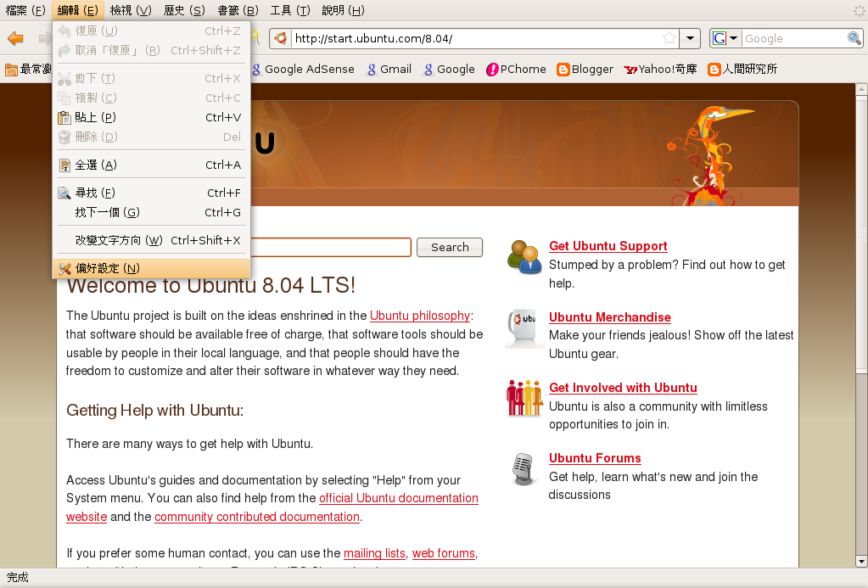This screenshot has height=588, width=868.
Task: Click the Search button on the page
Action: (x=450, y=248)
